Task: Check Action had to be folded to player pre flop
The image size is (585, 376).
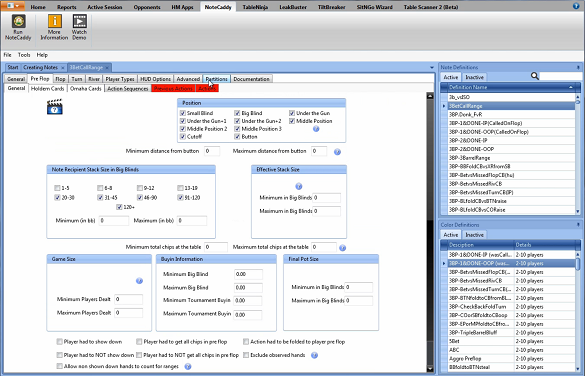Action: click(x=246, y=342)
